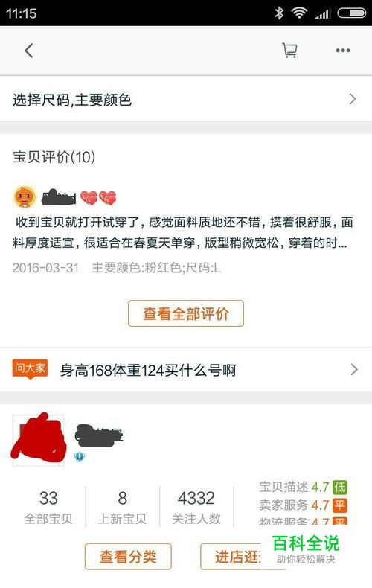Expand the 问大家 question chevron
Screen dimensions: 372x588
coord(353,370)
